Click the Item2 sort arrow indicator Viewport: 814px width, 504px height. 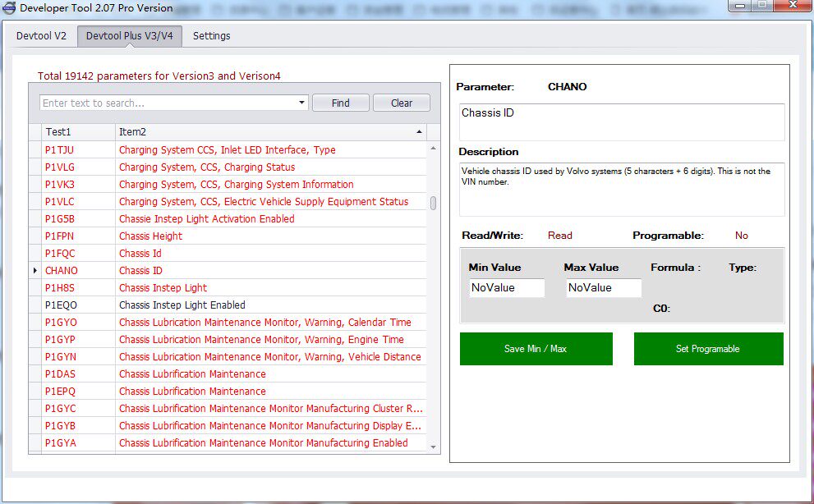419,132
